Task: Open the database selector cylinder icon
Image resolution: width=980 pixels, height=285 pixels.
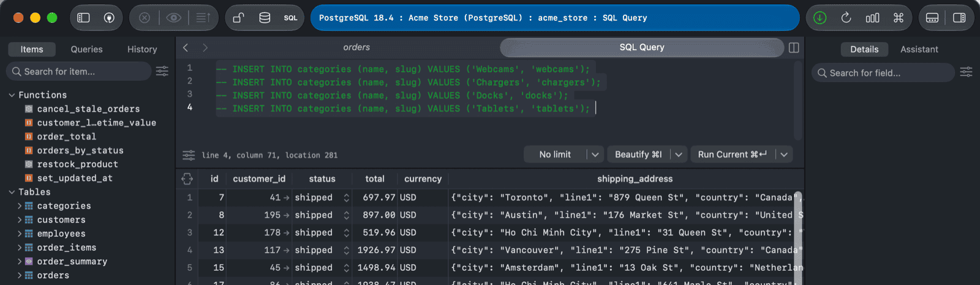Action: coord(265,18)
